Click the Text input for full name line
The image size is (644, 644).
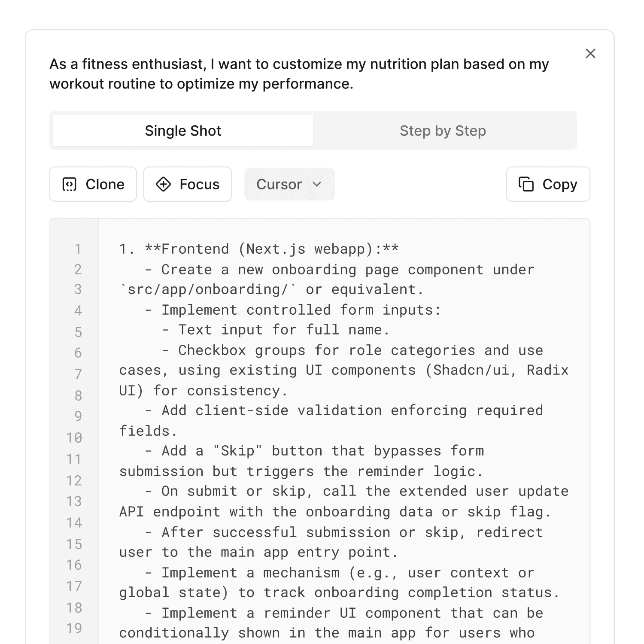pyautogui.click(x=275, y=330)
